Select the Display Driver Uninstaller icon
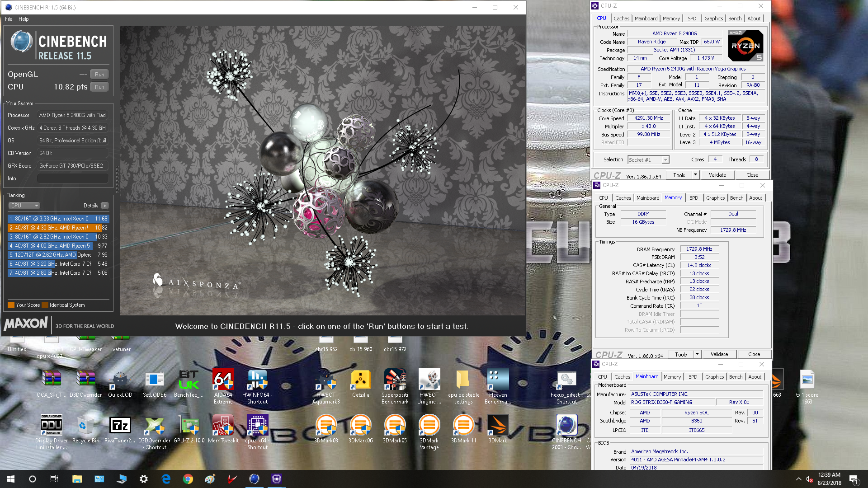The width and height of the screenshot is (868, 488). (51, 432)
